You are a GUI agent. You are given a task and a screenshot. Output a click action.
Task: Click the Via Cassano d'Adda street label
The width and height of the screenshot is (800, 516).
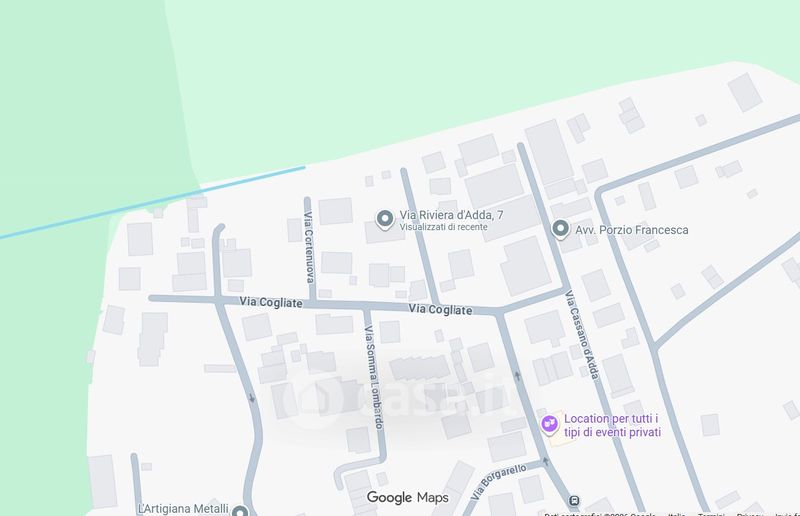tap(582, 335)
